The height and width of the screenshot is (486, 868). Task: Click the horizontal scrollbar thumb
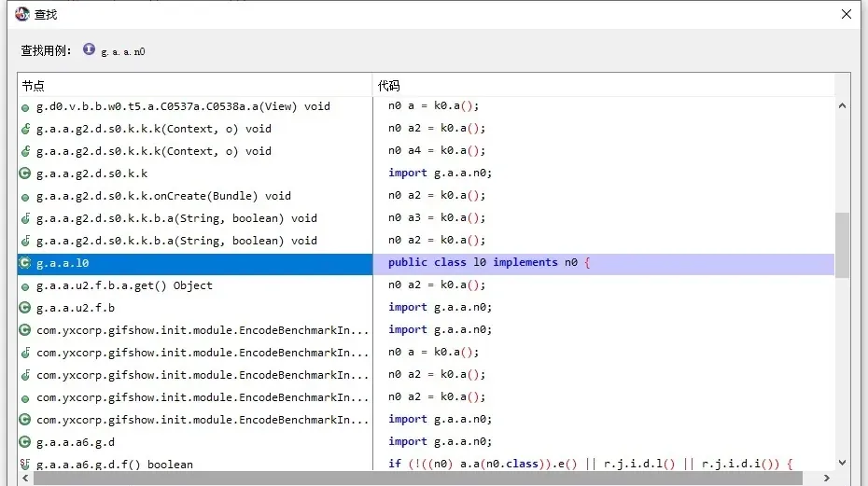pyautogui.click(x=418, y=479)
